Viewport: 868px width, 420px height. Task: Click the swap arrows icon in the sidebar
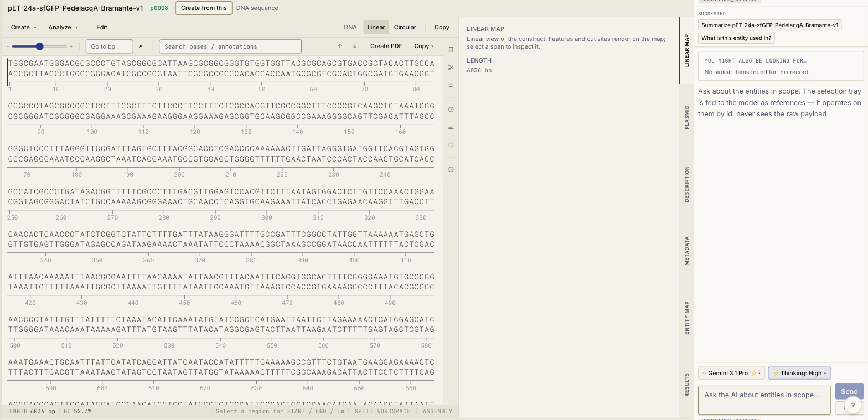(x=451, y=85)
